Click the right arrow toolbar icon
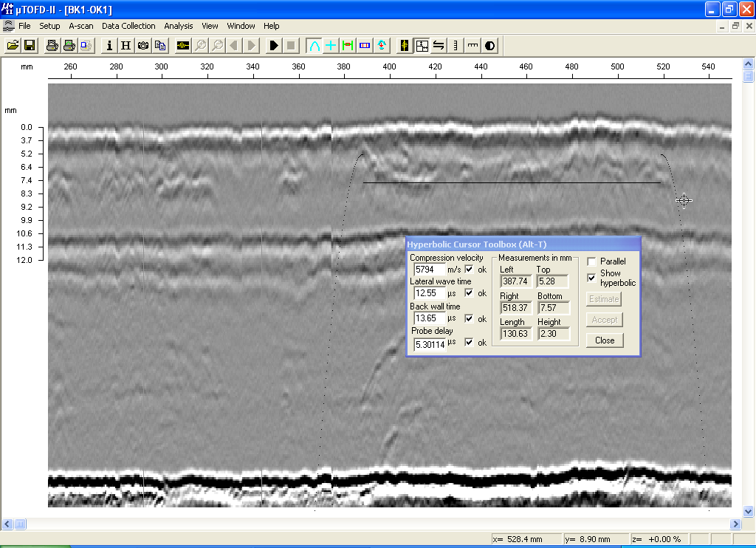 (x=251, y=45)
